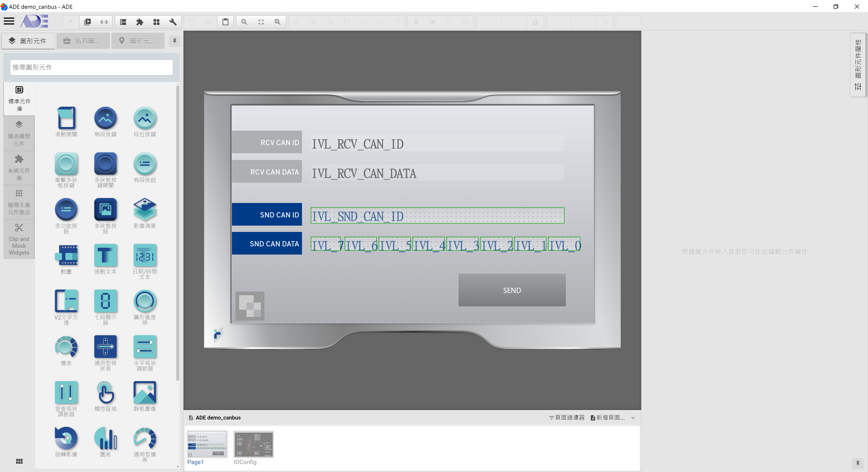Image resolution: width=868 pixels, height=472 pixels.
Task: Click the wrench settings tool icon
Action: click(173, 22)
